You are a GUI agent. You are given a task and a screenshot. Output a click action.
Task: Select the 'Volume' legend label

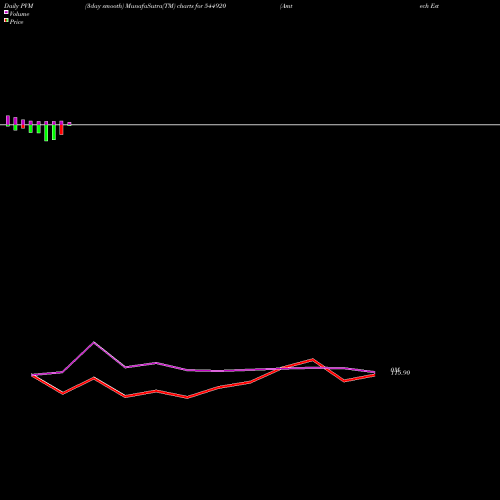click(x=19, y=14)
